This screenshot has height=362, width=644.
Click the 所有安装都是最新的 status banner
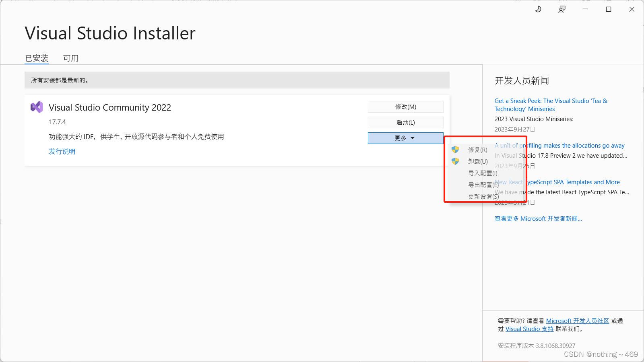[x=237, y=80]
